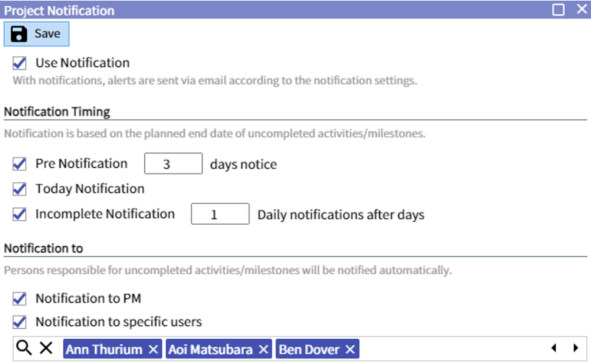The image size is (591, 364).
Task: Remove Ben Dover tag
Action: tap(350, 350)
